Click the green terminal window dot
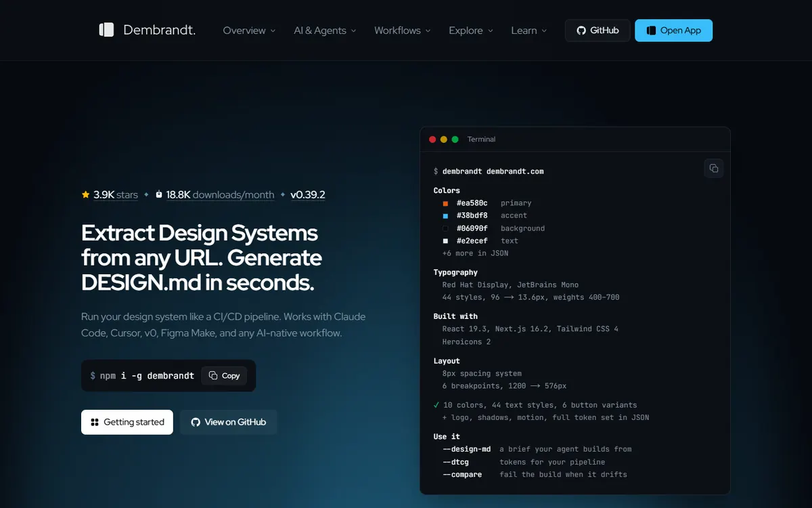Screen dimensions: 812x508 coord(455,140)
